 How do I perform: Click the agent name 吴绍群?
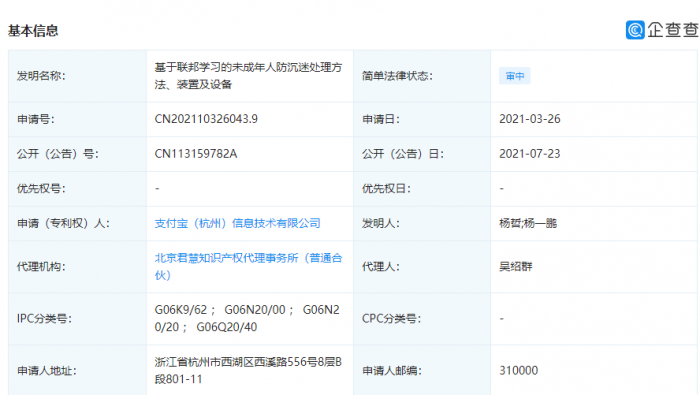[x=516, y=266]
